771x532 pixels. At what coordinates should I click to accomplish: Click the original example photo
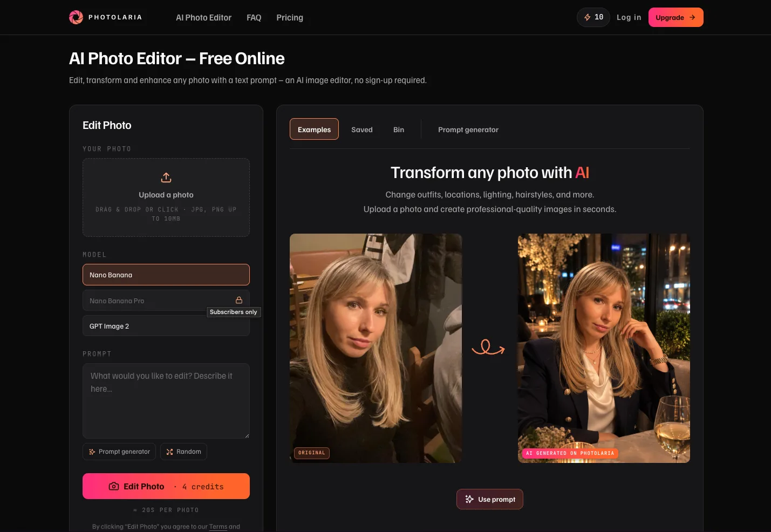tap(376, 348)
